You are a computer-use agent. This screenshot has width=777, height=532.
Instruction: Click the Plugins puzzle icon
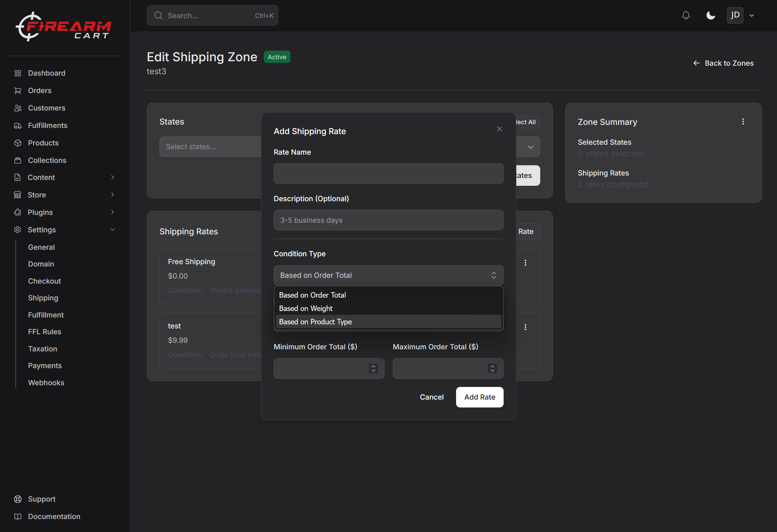[x=17, y=212]
